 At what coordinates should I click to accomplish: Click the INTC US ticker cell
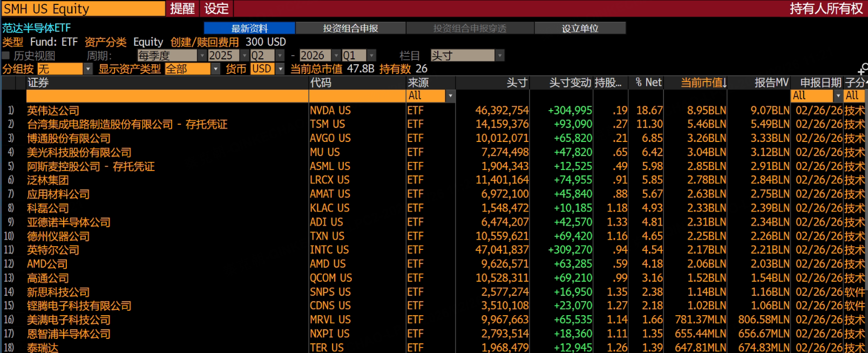tap(329, 250)
